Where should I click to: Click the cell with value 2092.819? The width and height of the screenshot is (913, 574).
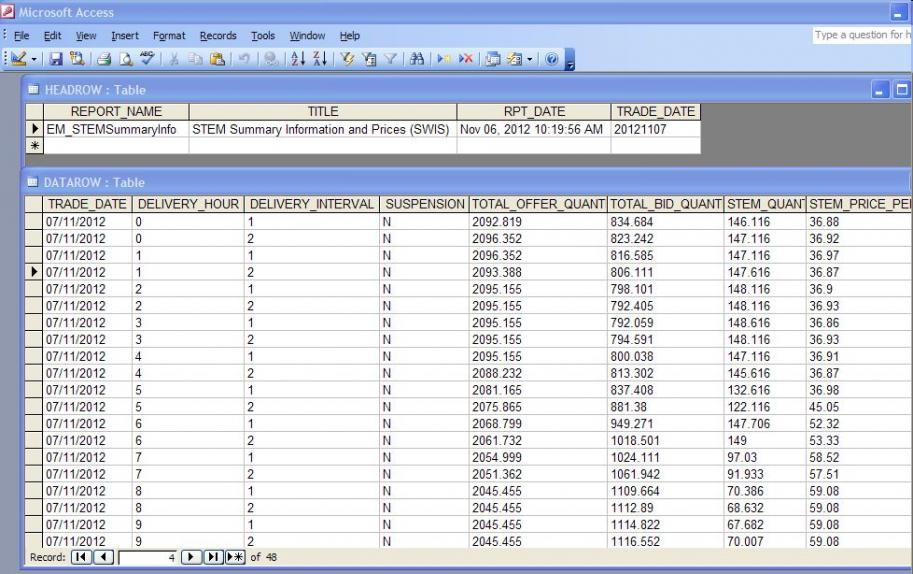[x=538, y=222]
